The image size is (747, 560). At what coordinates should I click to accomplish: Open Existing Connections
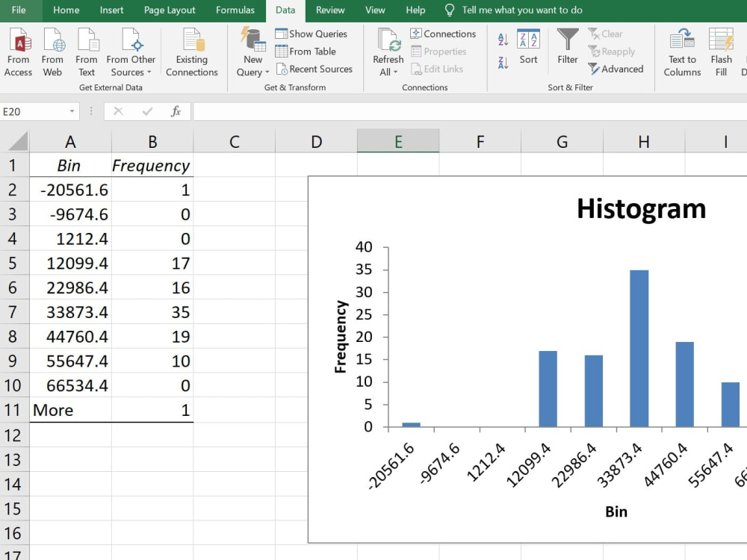coord(191,52)
